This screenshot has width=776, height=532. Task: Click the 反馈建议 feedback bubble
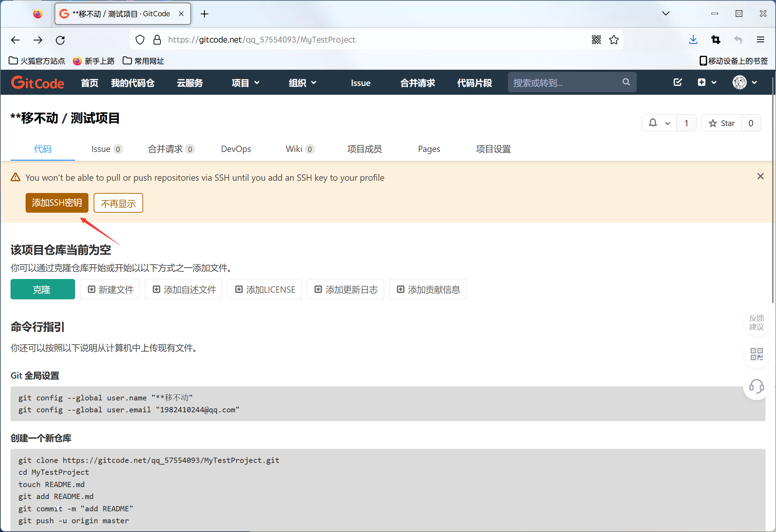pos(756,322)
